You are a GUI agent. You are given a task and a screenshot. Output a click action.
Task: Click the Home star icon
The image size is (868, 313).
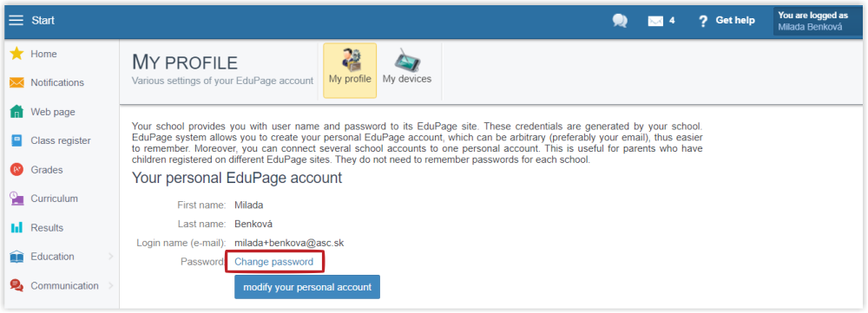17,54
